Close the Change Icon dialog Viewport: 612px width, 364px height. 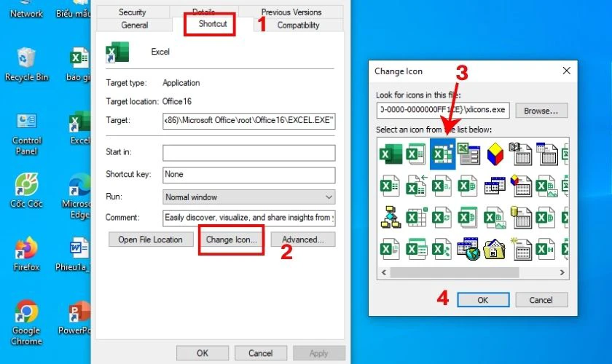[x=566, y=71]
